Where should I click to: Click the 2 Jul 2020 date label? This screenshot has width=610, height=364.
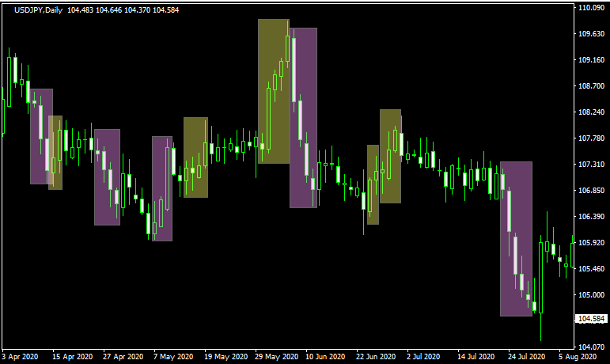click(423, 357)
